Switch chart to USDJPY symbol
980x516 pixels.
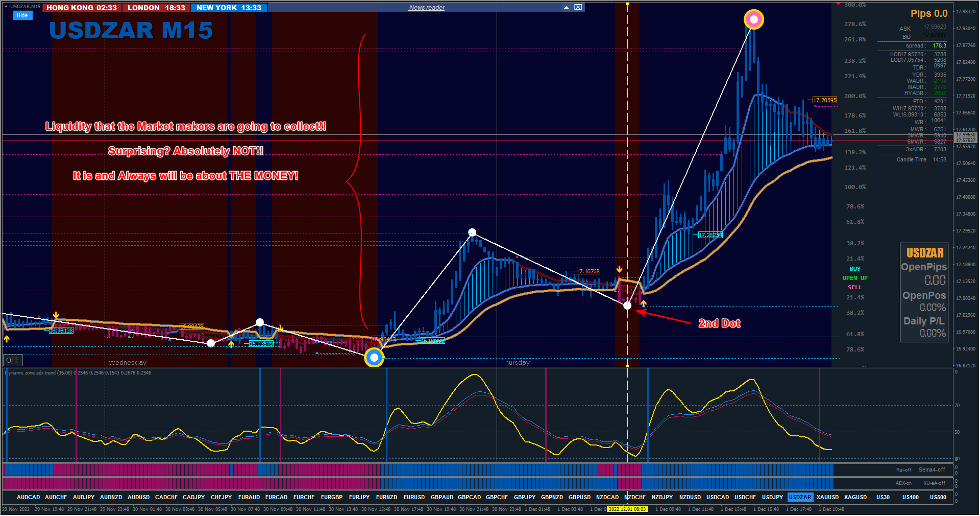[772, 497]
